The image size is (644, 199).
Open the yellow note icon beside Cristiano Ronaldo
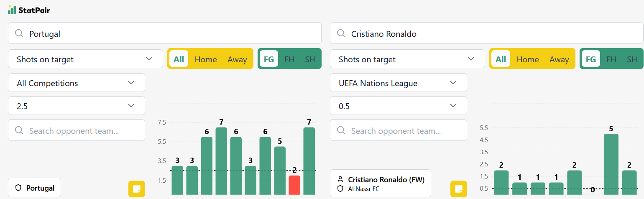[458, 189]
